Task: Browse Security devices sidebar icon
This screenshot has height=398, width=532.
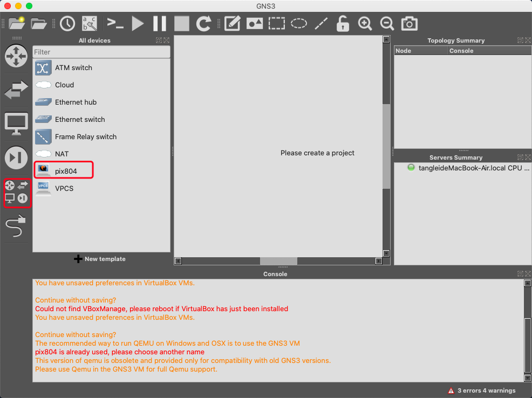Action: click(16, 157)
